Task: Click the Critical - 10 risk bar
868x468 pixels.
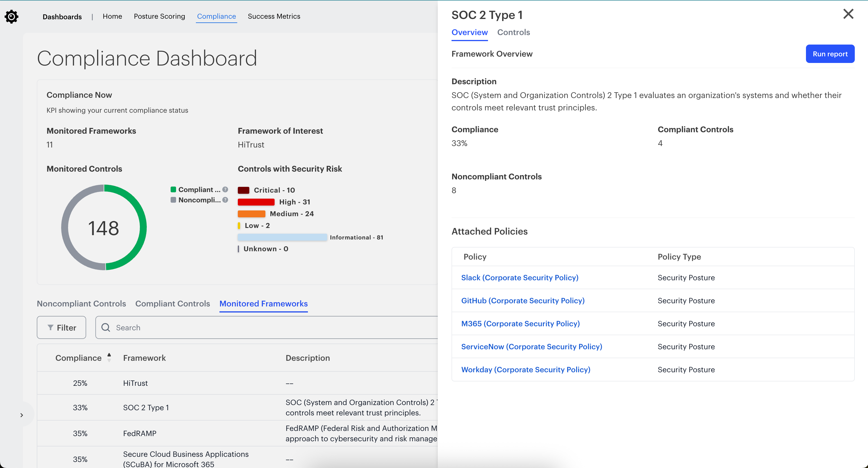Action: (243, 190)
